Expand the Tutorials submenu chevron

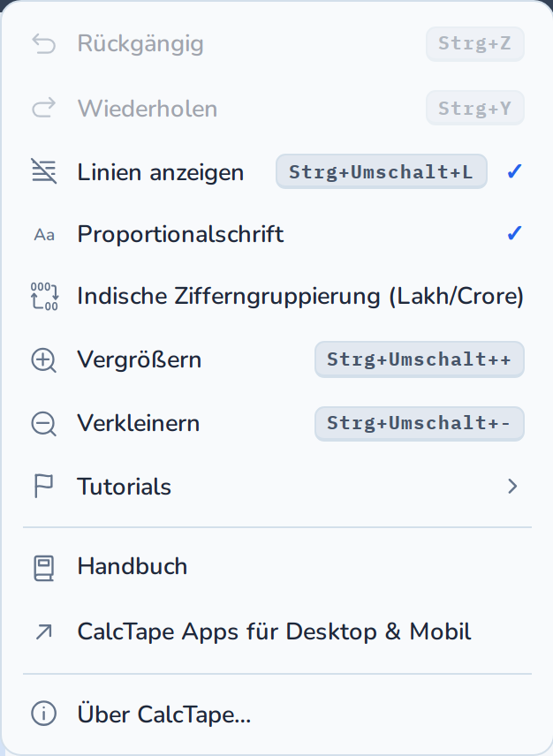[x=512, y=486]
